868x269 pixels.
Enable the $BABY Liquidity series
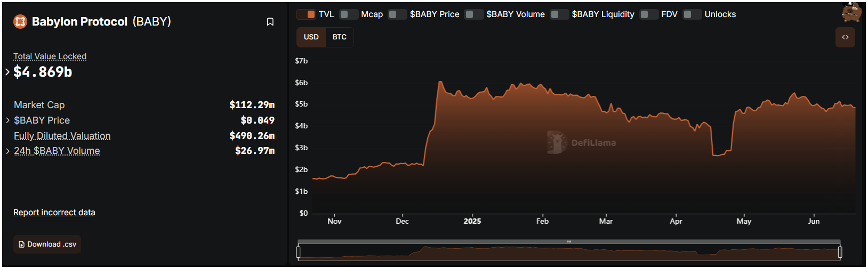pos(559,14)
